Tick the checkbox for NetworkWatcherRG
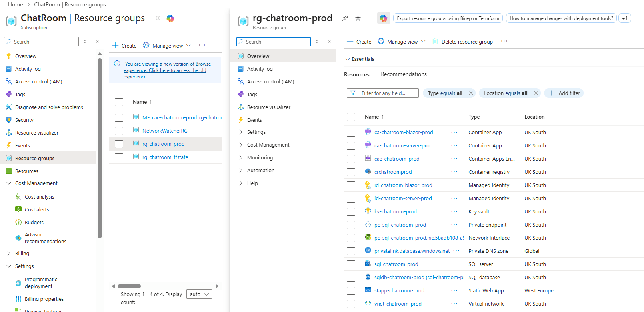 click(x=119, y=131)
